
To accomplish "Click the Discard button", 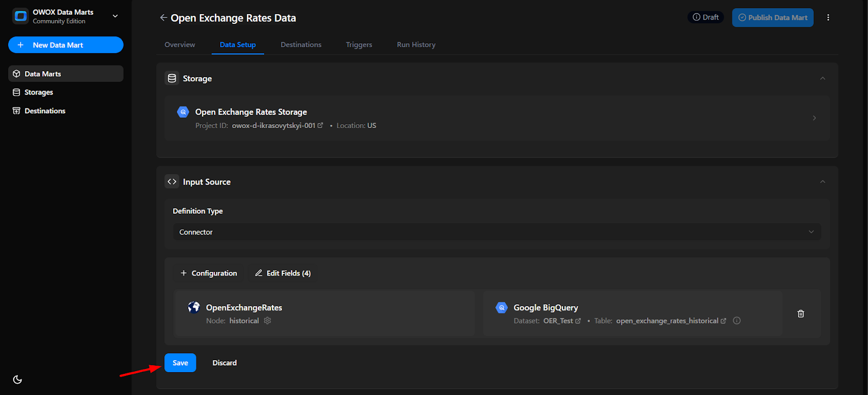I will point(225,363).
